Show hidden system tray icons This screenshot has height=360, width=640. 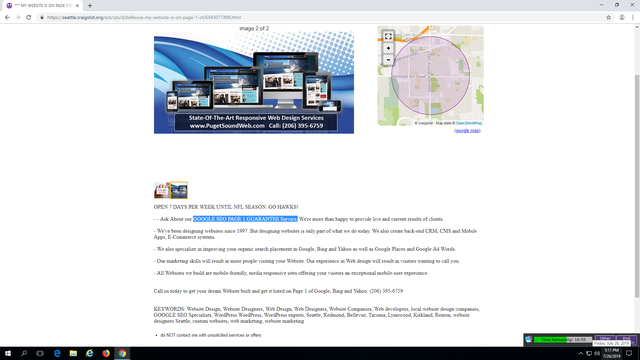[581, 353]
